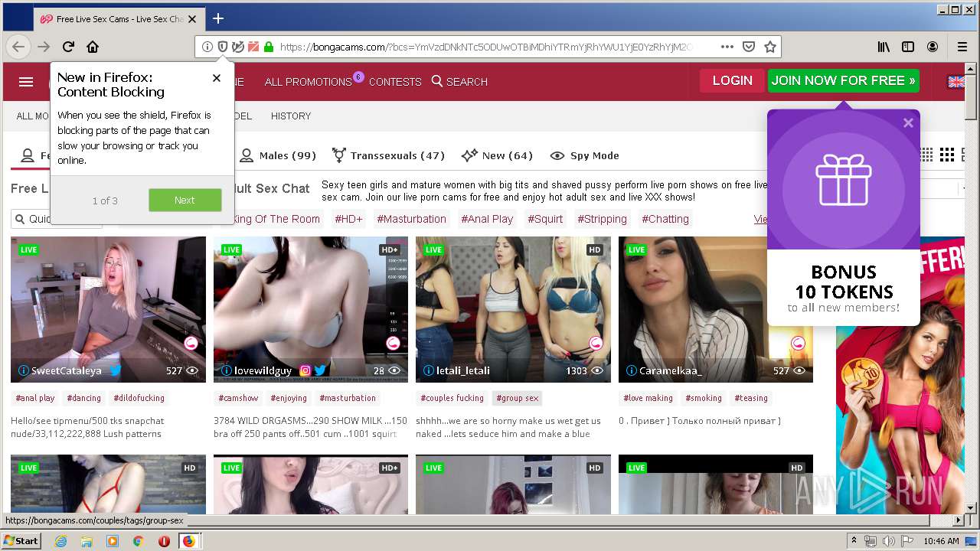Show site information icon in address bar

coord(207,47)
